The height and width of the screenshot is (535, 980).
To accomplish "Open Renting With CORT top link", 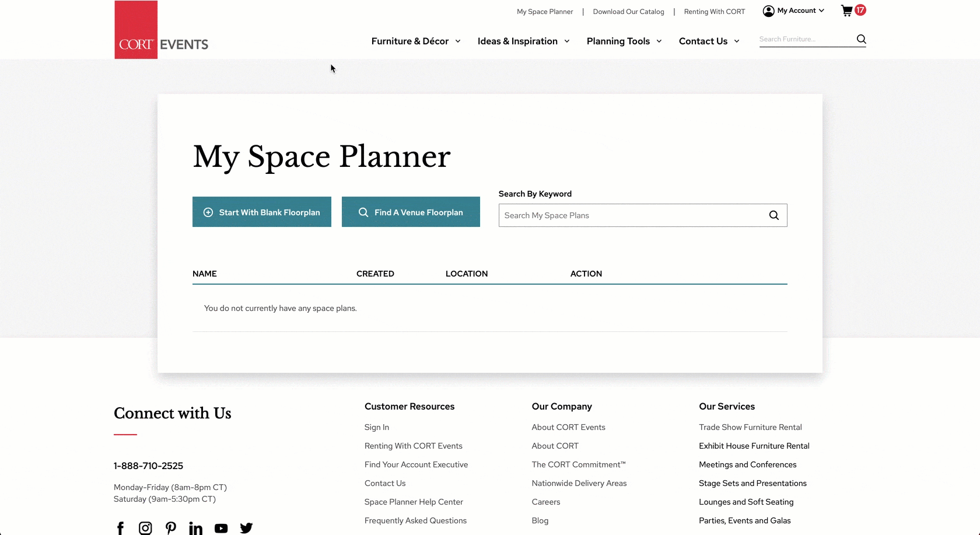I will pyautogui.click(x=715, y=12).
